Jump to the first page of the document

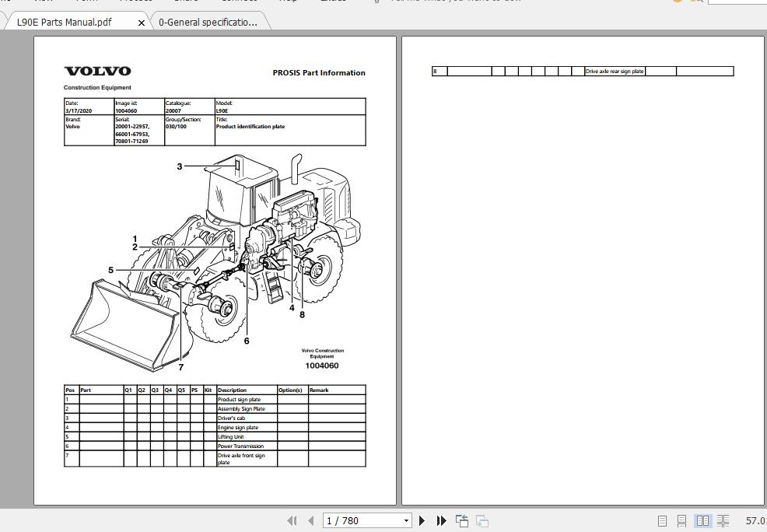[x=292, y=520]
